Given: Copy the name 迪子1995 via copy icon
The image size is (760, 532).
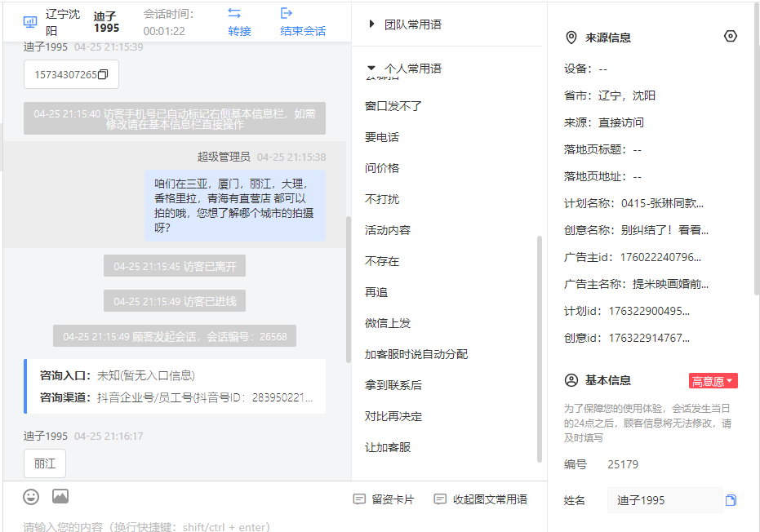Looking at the screenshot, I should (x=731, y=500).
